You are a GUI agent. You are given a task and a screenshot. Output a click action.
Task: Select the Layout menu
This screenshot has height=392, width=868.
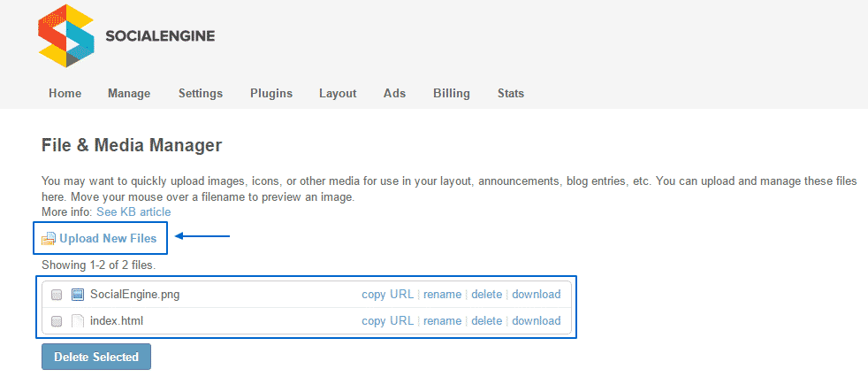pyautogui.click(x=338, y=94)
